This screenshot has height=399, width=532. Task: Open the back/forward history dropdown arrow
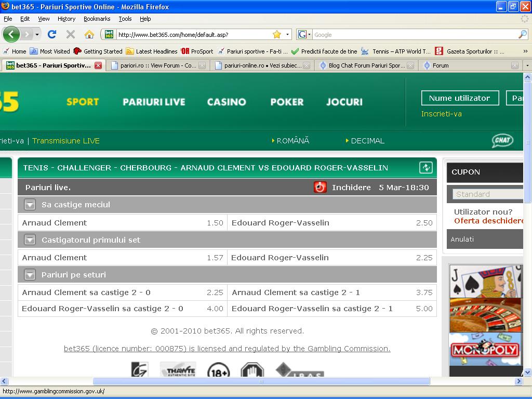point(37,34)
